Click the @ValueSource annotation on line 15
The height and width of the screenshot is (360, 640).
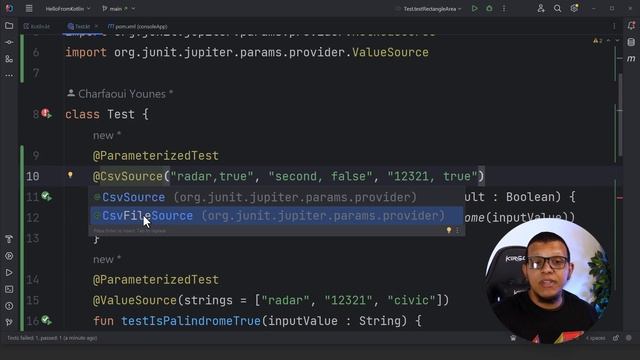pos(135,300)
